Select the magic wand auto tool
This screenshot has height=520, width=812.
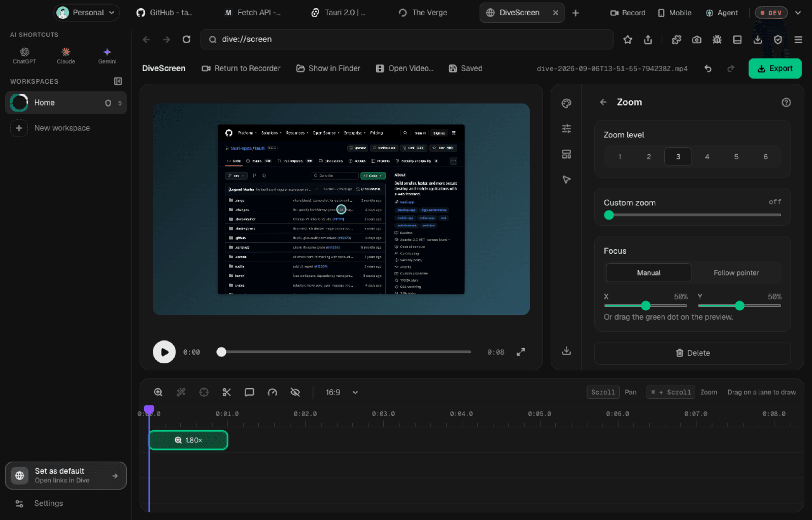(181, 392)
